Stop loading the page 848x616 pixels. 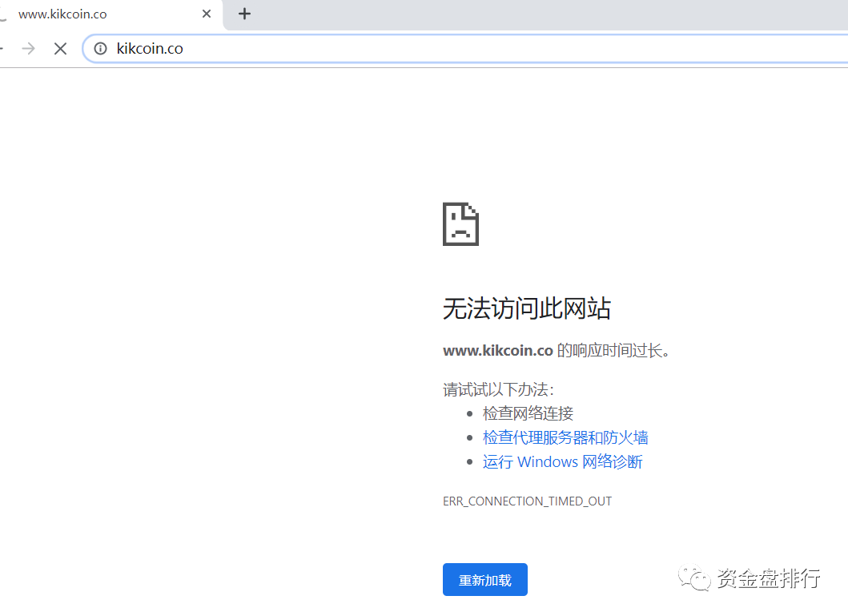[x=61, y=49]
